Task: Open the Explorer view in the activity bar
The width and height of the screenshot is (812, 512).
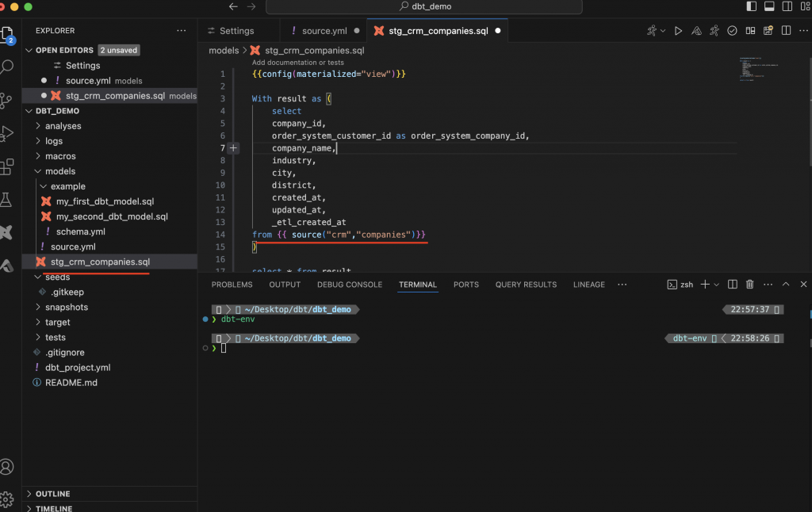Action: coord(7,35)
